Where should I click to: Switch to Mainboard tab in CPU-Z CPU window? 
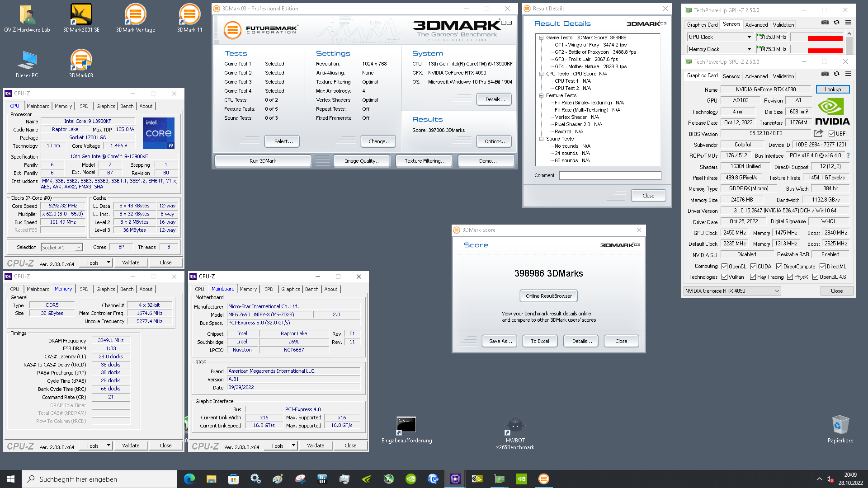pos(38,106)
